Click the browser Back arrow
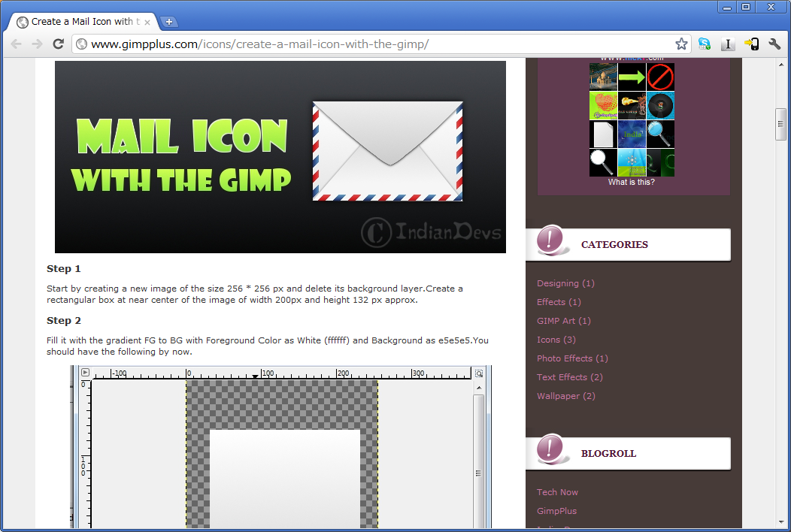This screenshot has height=532, width=791. tap(16, 44)
